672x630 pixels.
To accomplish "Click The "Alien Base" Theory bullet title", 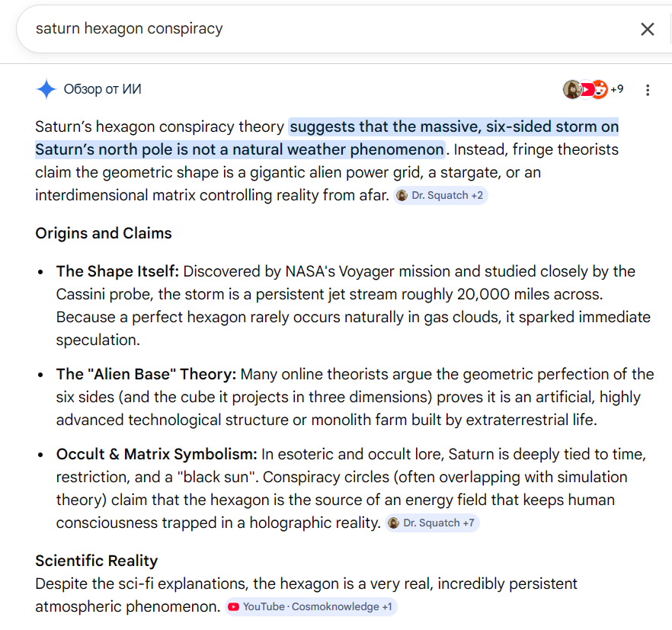I will pos(146,374).
